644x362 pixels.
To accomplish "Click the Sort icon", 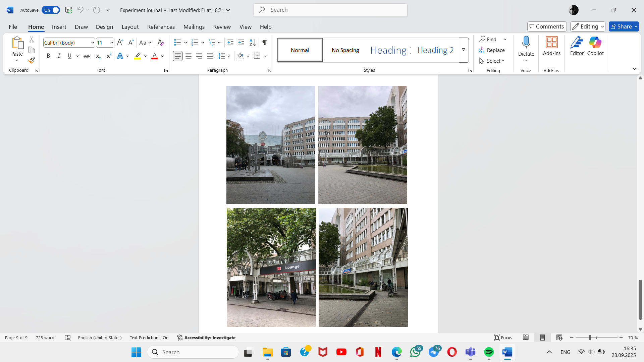I will pyautogui.click(x=253, y=43).
